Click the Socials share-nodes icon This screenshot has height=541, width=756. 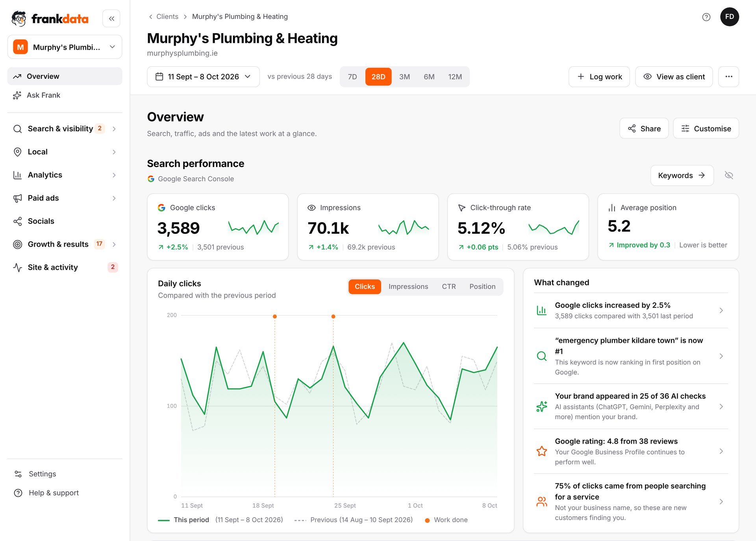pos(17,221)
